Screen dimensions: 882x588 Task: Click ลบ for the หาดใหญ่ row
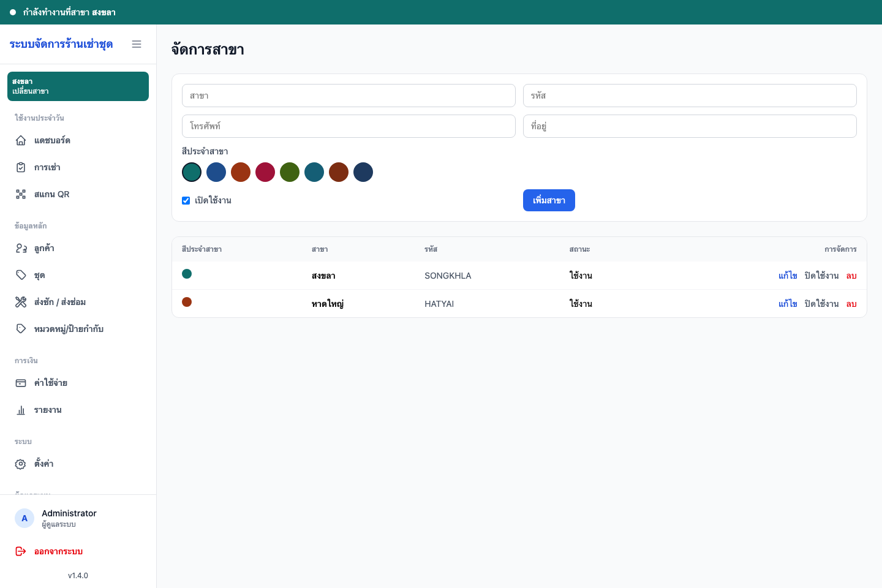pos(851,304)
